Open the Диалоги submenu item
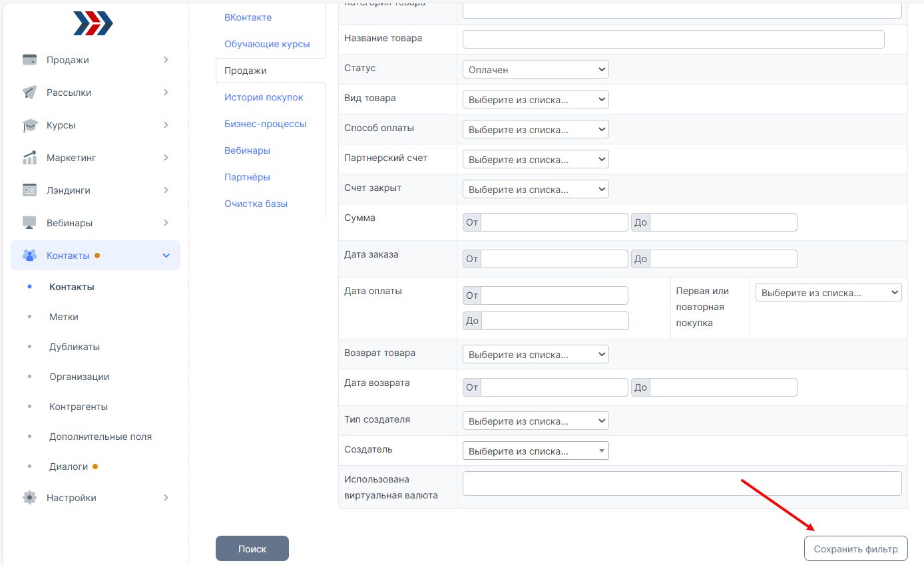Screen dimensions: 924x565 click(x=69, y=467)
